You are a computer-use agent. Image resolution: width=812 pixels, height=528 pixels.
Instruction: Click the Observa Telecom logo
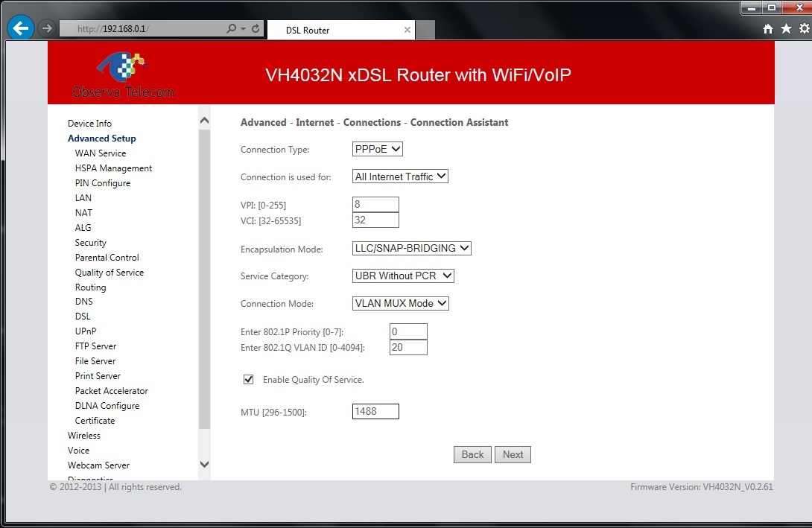tap(123, 74)
